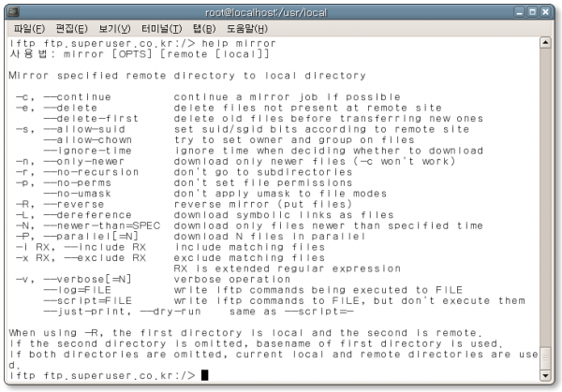
Task: Click 'root@localhost:/usr/local' window title
Action: click(266, 12)
